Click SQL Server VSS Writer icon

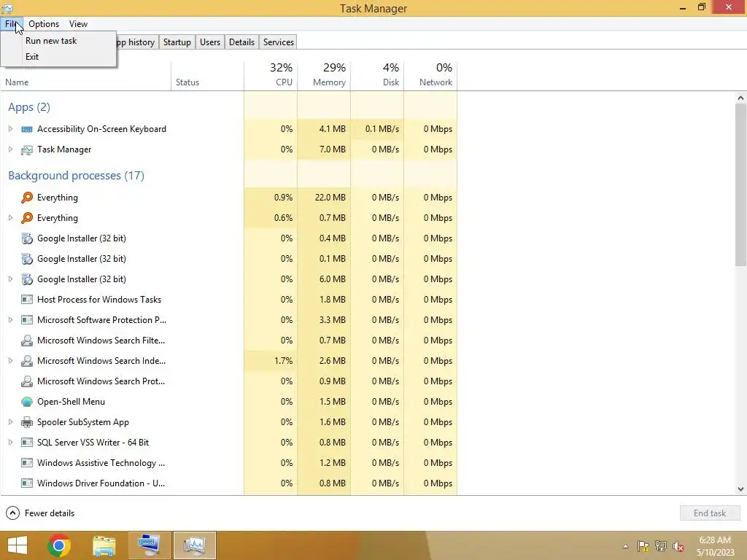27,443
